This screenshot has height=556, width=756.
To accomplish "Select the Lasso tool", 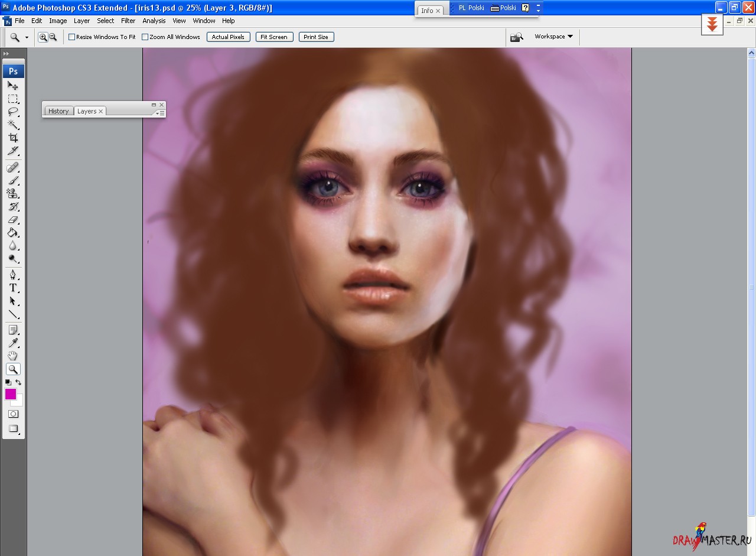I will point(12,112).
